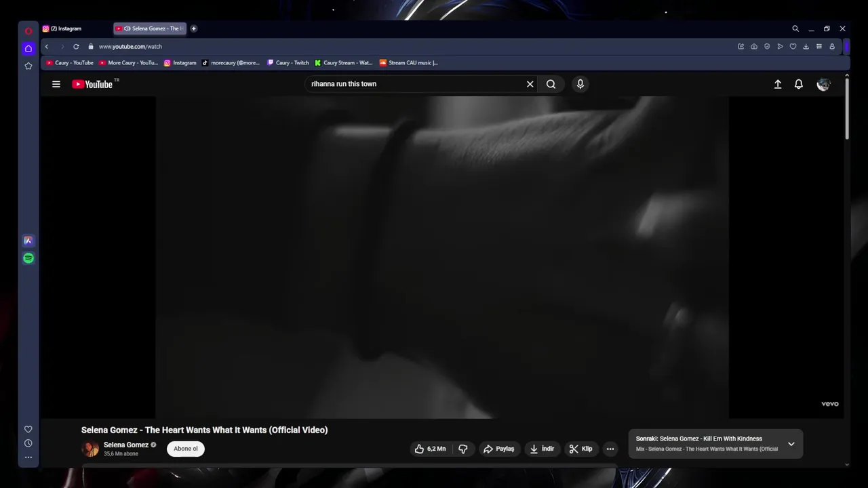Mute the audio icon on the YouTube tab
The width and height of the screenshot is (868, 488).
(127, 28)
